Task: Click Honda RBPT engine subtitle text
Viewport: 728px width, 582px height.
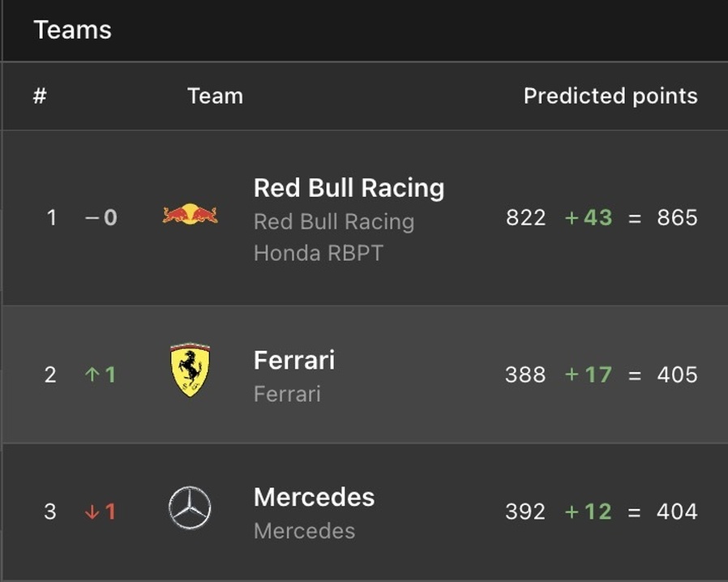Action: click(x=319, y=254)
